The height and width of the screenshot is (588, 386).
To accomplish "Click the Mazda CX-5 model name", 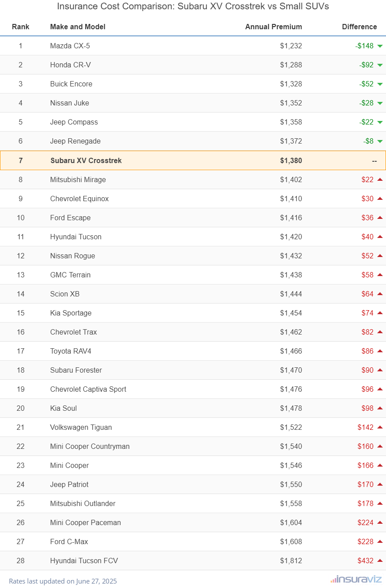I will [x=70, y=46].
